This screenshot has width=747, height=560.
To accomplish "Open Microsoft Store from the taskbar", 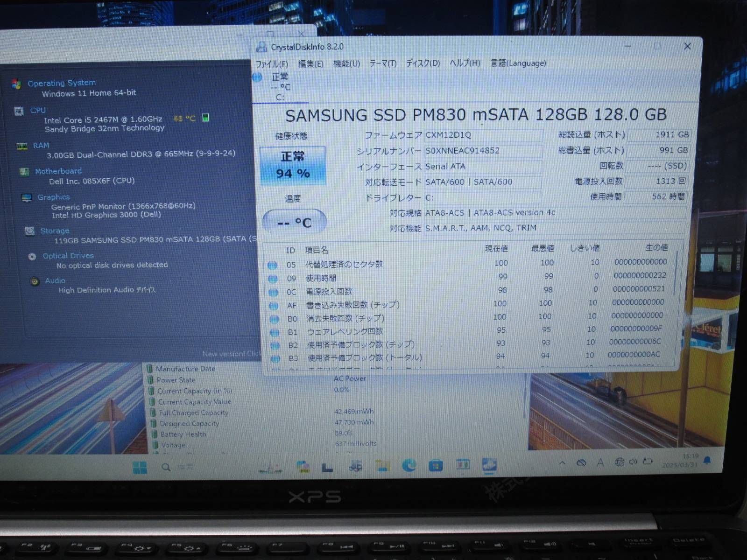I will click(x=437, y=465).
